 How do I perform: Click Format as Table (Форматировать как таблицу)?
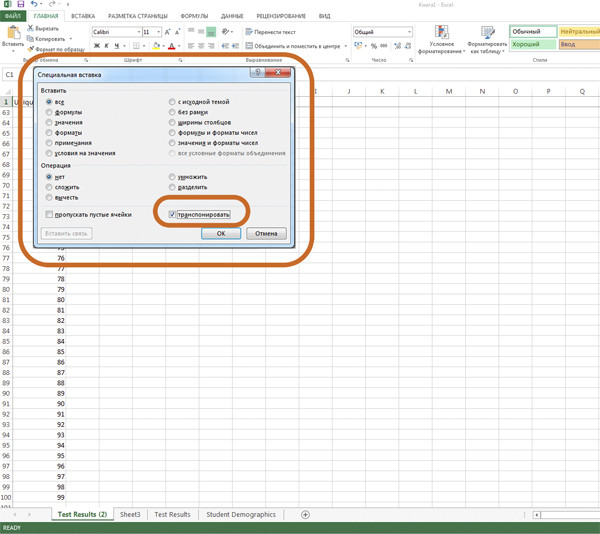tap(487, 40)
